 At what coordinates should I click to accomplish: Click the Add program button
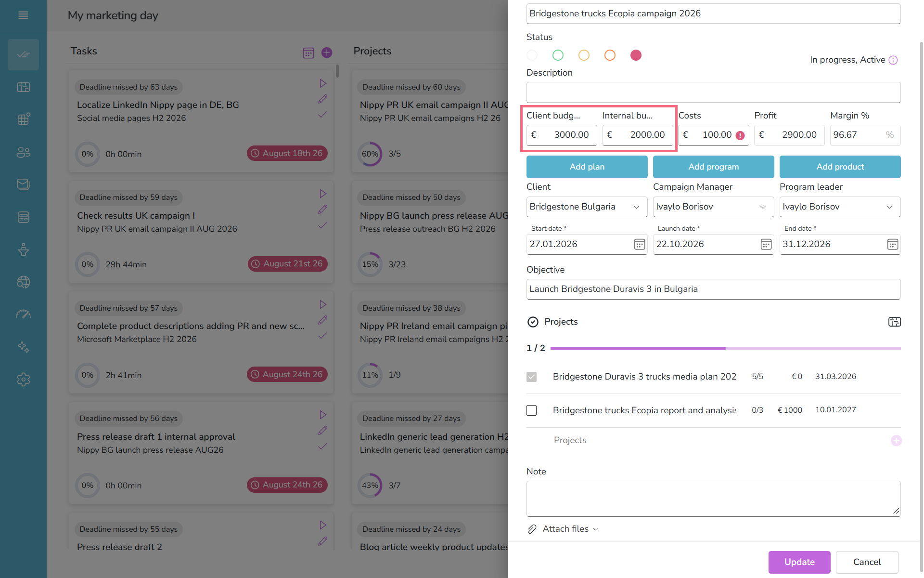(713, 167)
